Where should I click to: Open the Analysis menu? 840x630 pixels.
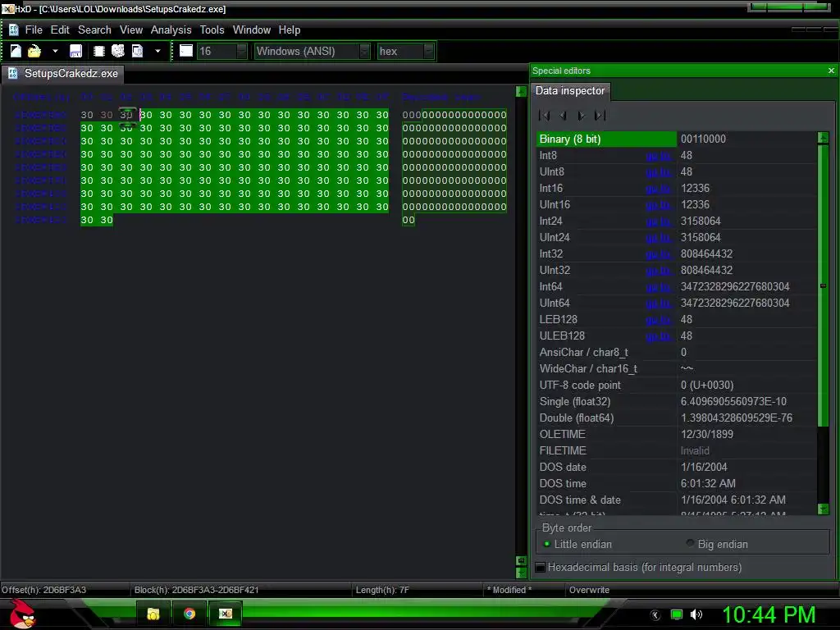171,30
